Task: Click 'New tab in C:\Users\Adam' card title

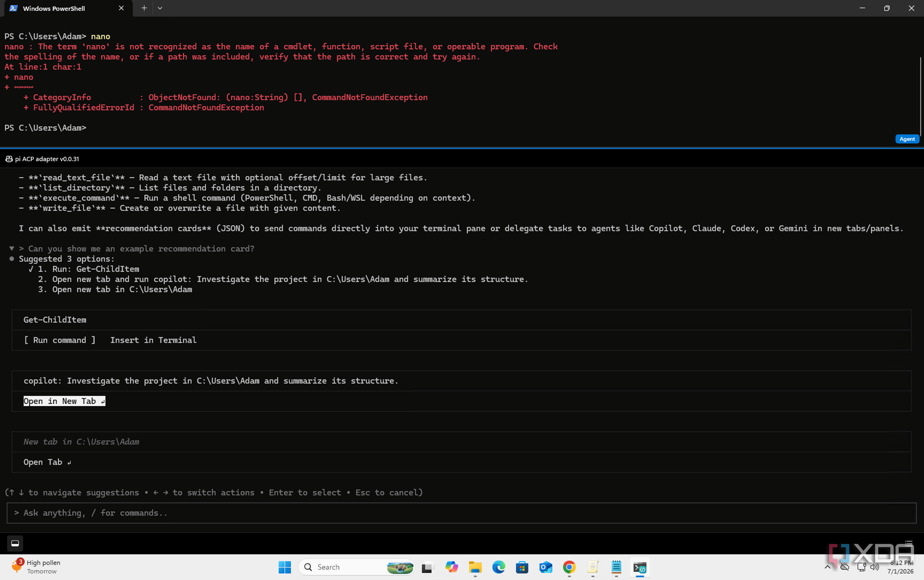Action: [x=81, y=442]
